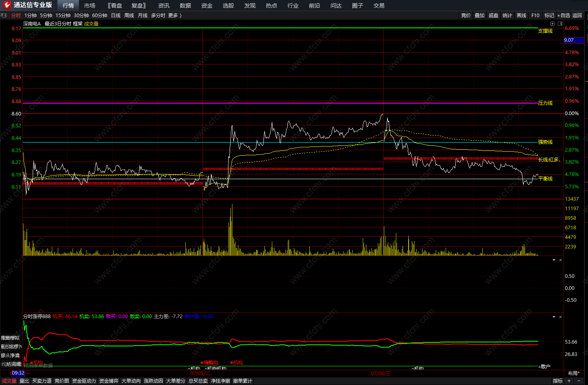This screenshot has height=385, width=588.
Task: Close the 分时涨停888 indicator panel
Action: (x=560, y=317)
